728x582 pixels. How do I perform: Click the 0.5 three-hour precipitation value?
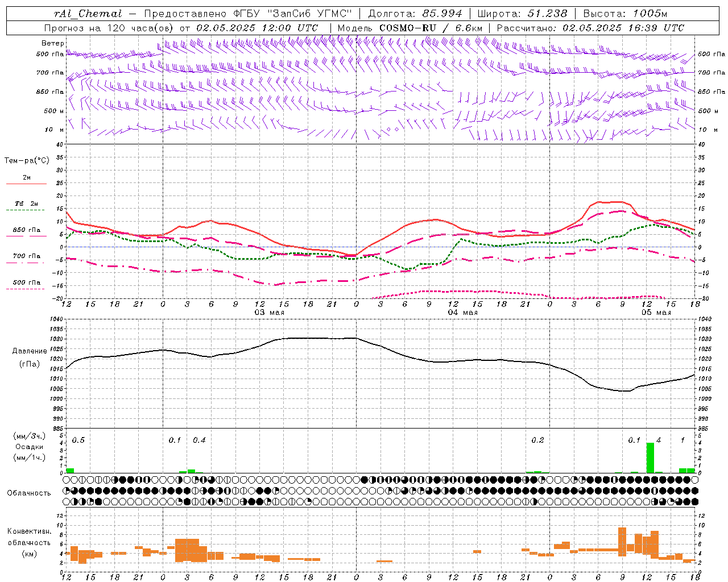tap(78, 440)
